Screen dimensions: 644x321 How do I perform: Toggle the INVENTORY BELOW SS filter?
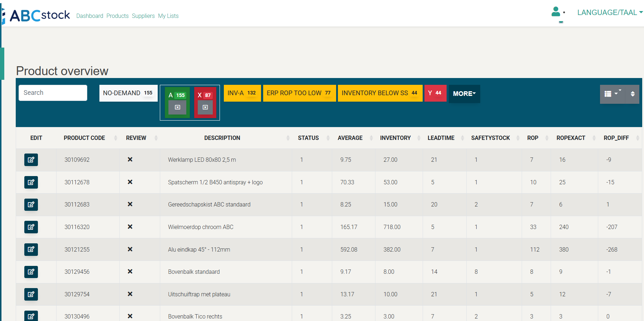click(x=380, y=93)
